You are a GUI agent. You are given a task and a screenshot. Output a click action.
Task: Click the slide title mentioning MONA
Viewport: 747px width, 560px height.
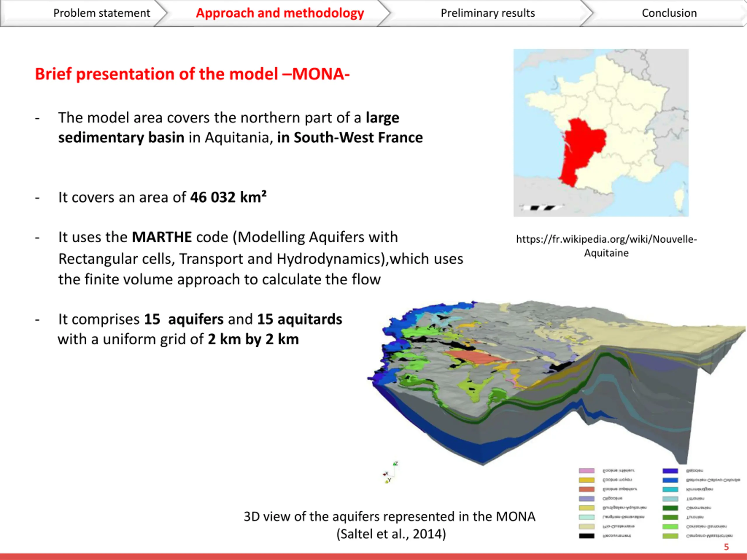[x=192, y=74]
